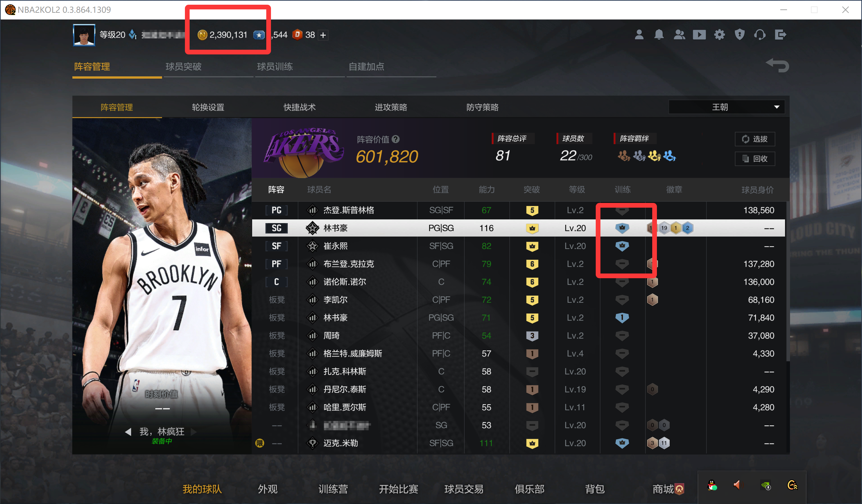Sort by the 能力 column header

click(486, 190)
